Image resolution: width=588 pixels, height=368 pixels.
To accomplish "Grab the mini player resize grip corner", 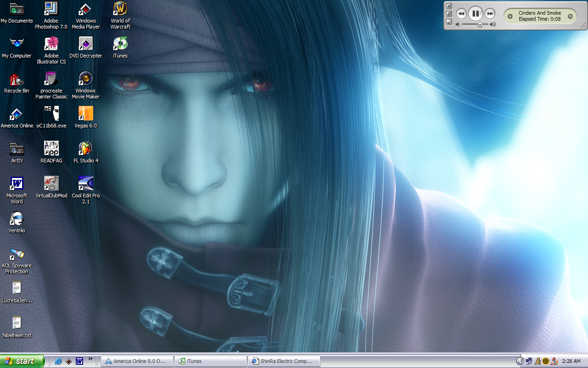I will point(584,26).
